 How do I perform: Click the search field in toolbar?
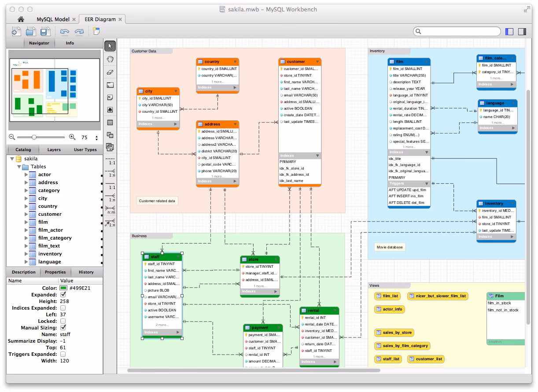coord(457,31)
